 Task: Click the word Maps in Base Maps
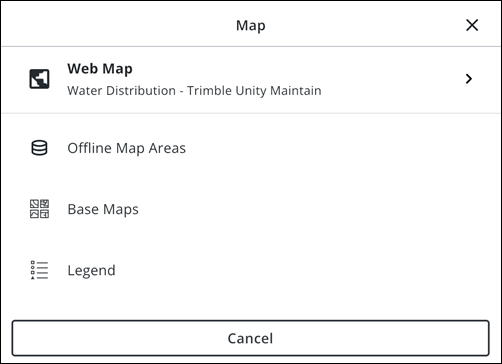click(121, 210)
